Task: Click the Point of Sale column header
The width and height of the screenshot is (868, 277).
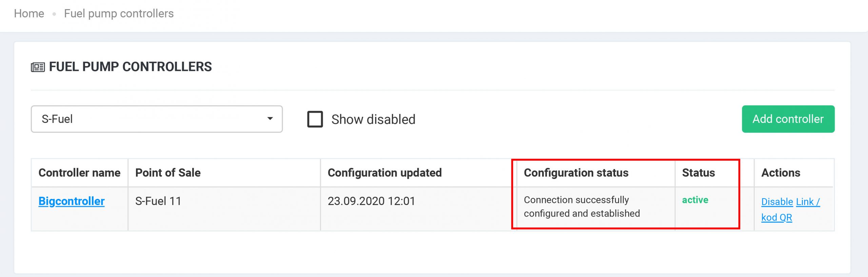Action: [x=168, y=173]
